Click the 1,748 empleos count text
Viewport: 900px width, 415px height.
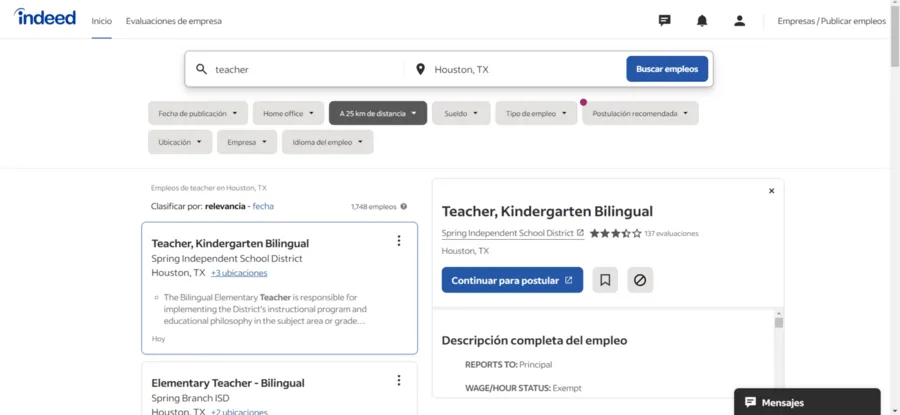[374, 207]
